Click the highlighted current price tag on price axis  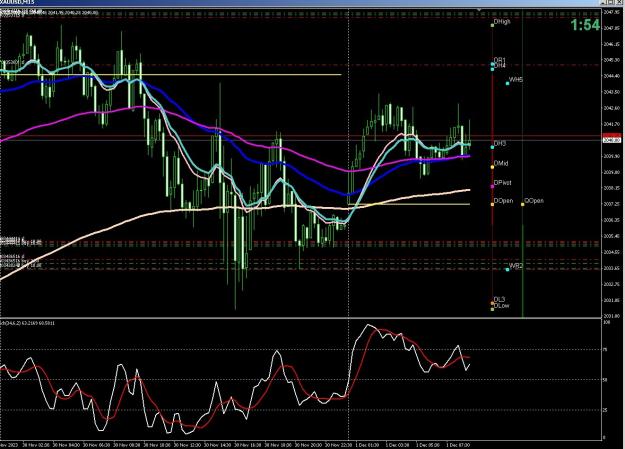tap(613, 140)
